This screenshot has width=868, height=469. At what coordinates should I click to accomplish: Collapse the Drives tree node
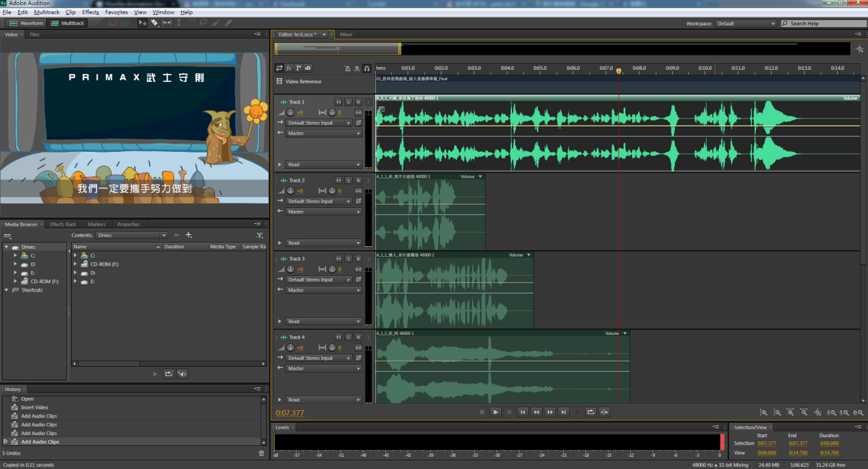[x=7, y=247]
